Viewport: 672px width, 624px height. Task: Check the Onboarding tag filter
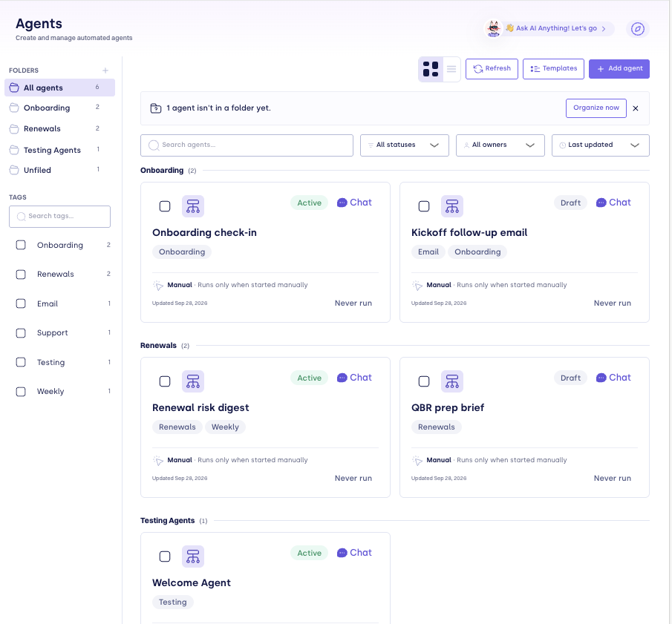21,245
